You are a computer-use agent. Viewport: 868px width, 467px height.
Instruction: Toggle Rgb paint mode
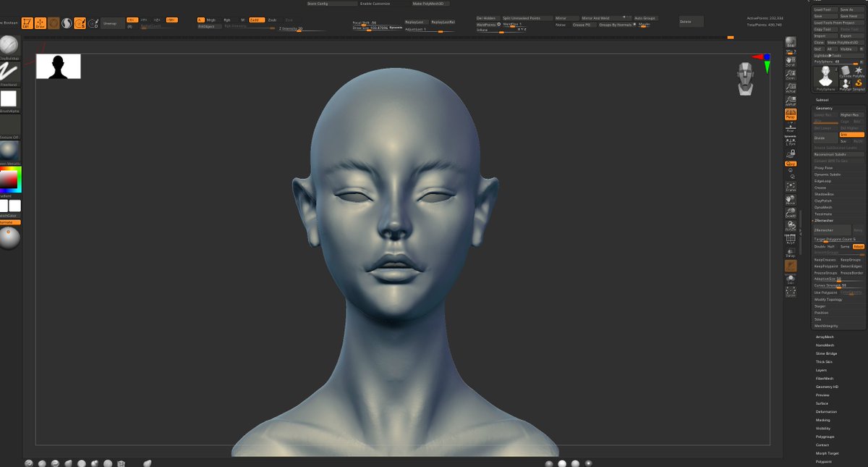(227, 20)
